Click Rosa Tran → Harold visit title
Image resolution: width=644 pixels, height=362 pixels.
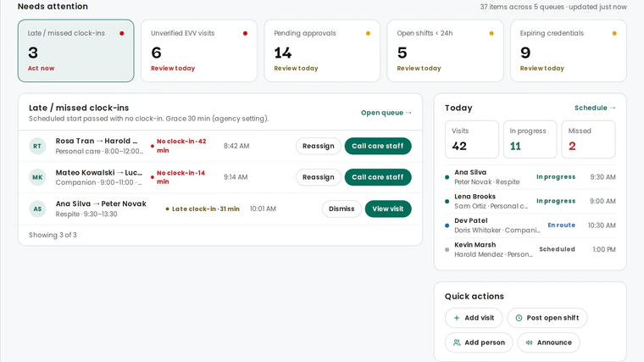[97, 141]
